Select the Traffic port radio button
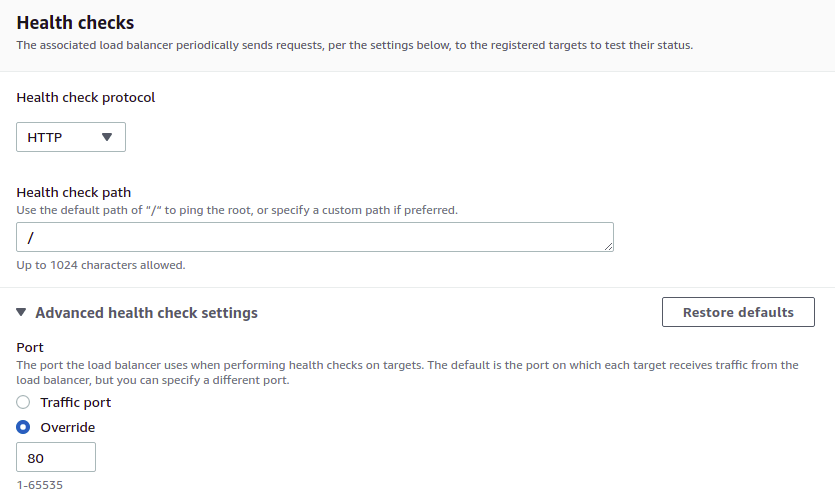The height and width of the screenshot is (498, 835). (x=23, y=402)
